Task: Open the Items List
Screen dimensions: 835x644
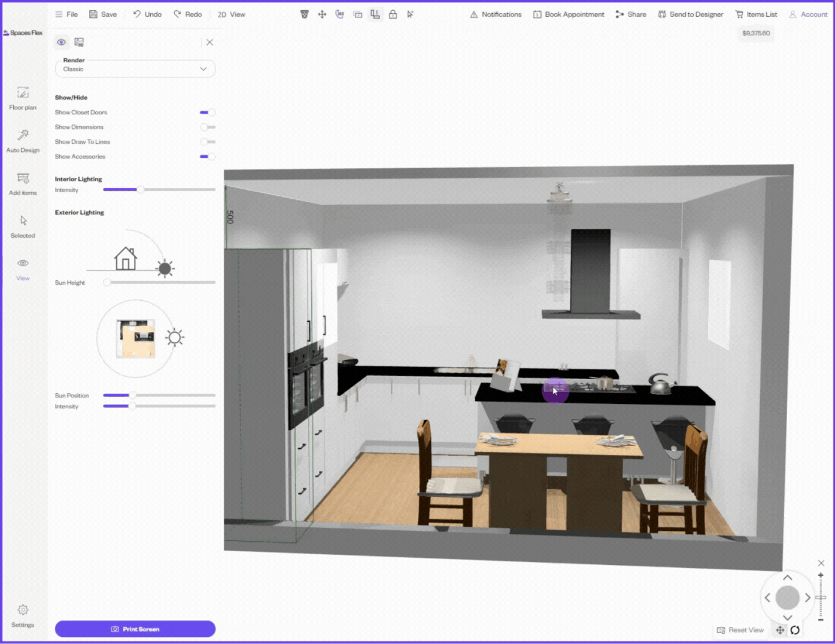Action: (x=756, y=14)
